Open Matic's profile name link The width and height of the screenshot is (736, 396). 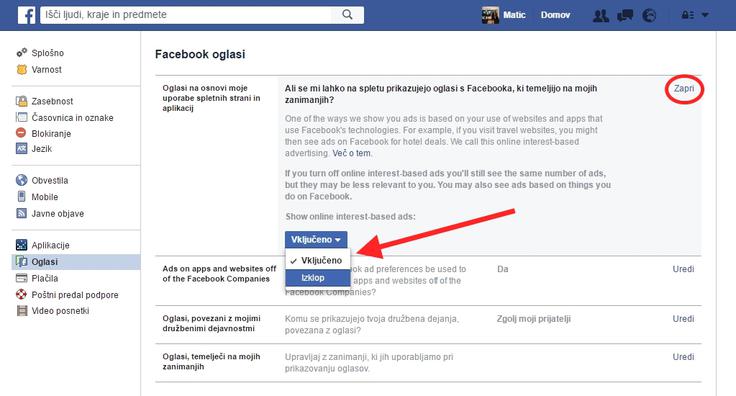pyautogui.click(x=514, y=15)
